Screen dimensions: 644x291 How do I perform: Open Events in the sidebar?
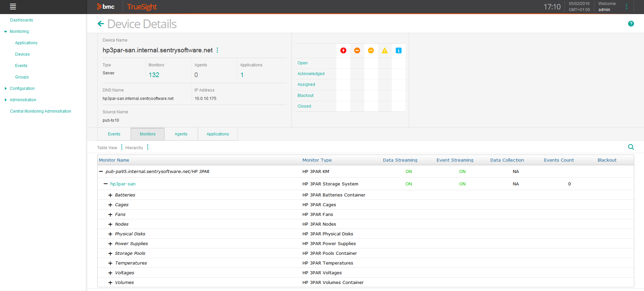(x=21, y=66)
